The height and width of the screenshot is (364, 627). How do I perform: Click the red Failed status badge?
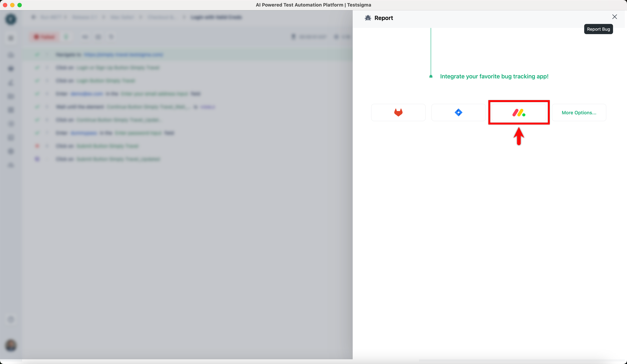pos(44,37)
